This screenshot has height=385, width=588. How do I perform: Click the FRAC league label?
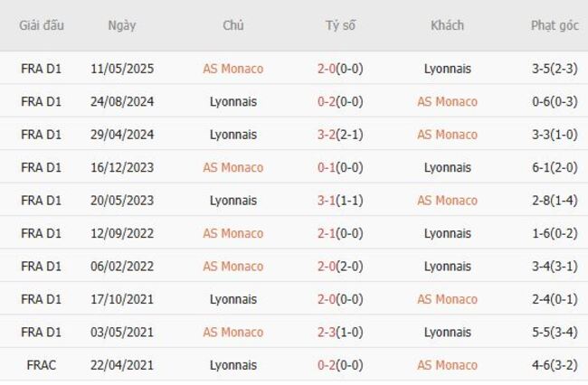click(42, 365)
